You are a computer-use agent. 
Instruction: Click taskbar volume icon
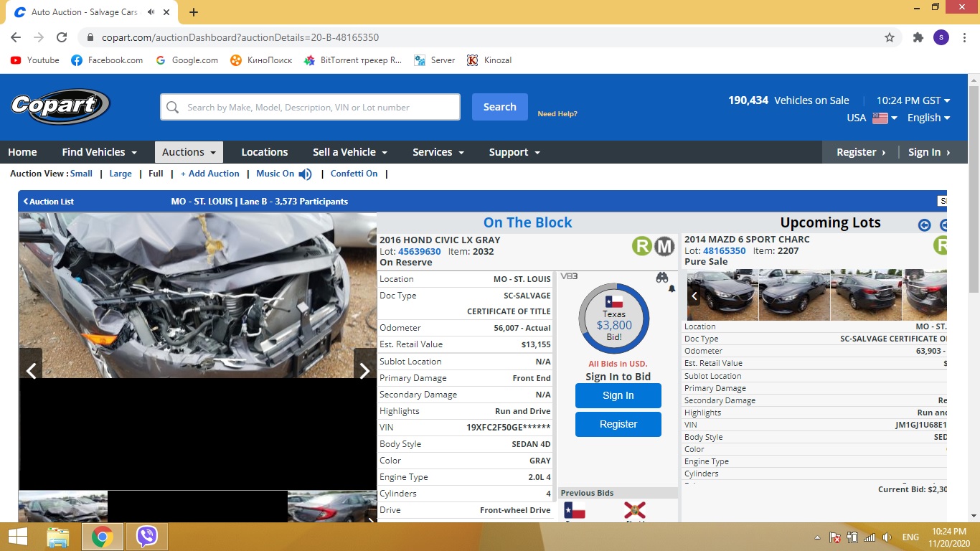(x=887, y=537)
